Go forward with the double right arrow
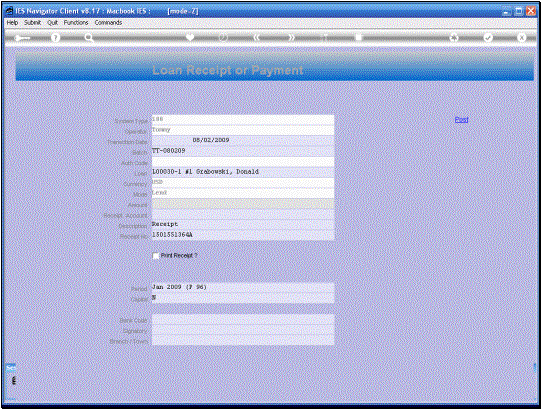The height and width of the screenshot is (409, 541). coord(292,38)
